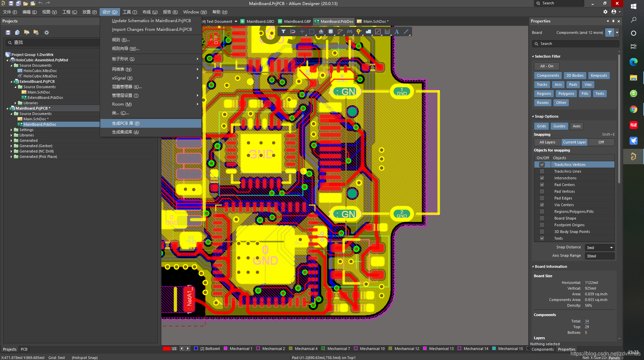
Task: Click the user account icon at top right
Action: [x=614, y=12]
